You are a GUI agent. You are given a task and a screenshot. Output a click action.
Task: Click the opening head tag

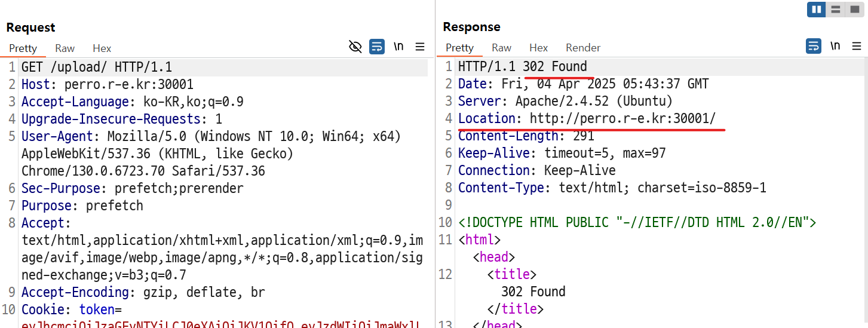point(494,257)
